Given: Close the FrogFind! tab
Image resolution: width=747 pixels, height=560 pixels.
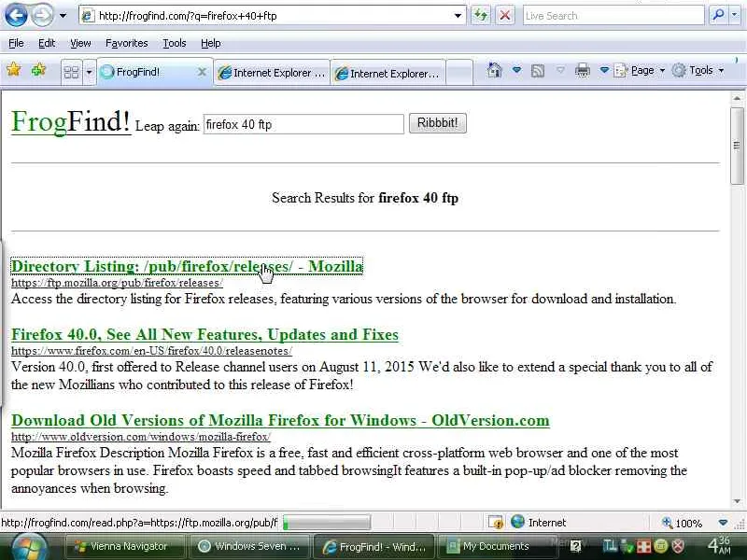Looking at the screenshot, I should [x=202, y=72].
